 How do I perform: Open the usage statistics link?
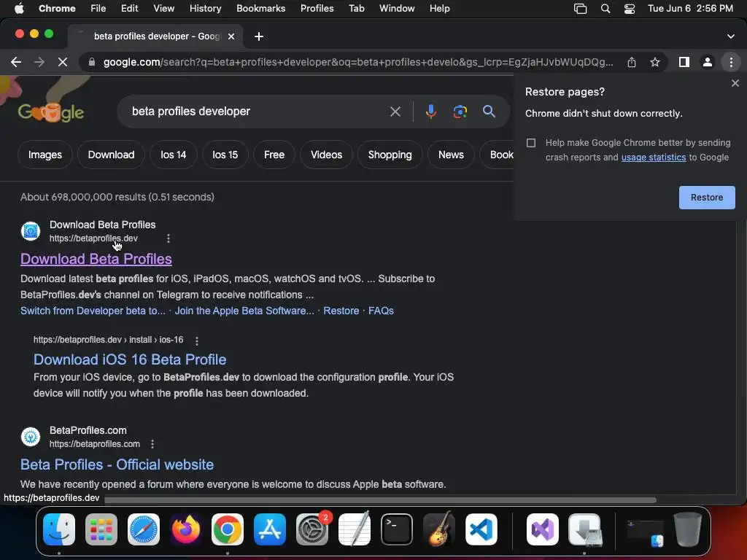point(654,157)
